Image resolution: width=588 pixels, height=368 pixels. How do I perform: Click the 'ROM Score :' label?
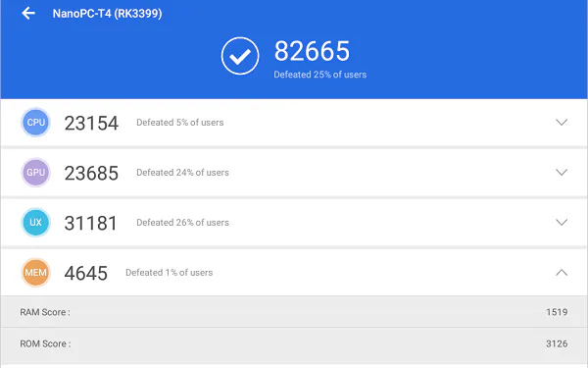point(45,343)
